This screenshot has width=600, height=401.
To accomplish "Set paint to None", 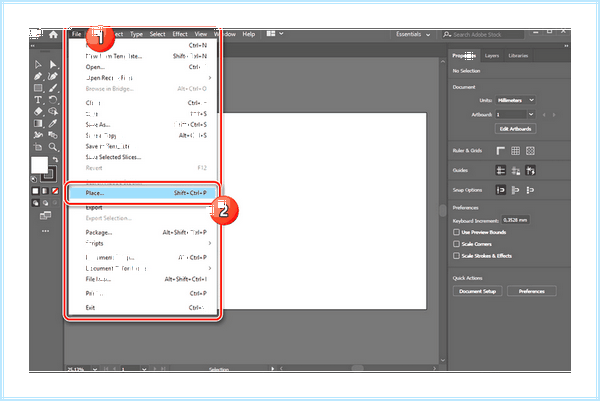I will [55, 191].
